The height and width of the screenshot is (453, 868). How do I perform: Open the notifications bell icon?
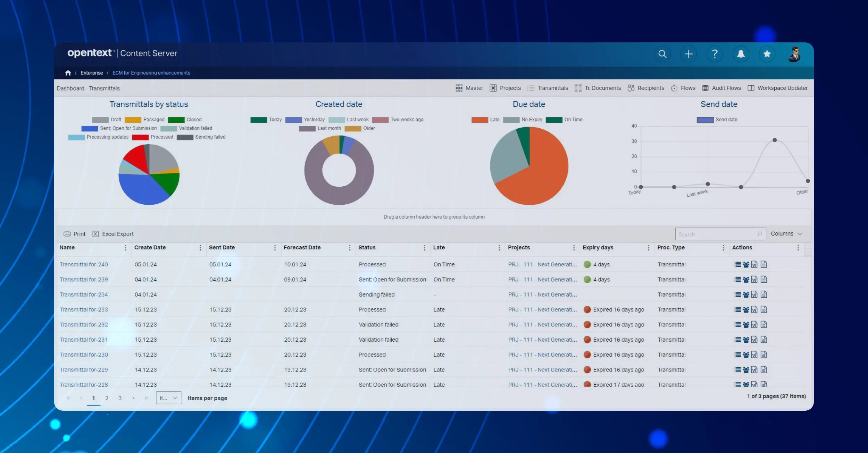pyautogui.click(x=741, y=54)
